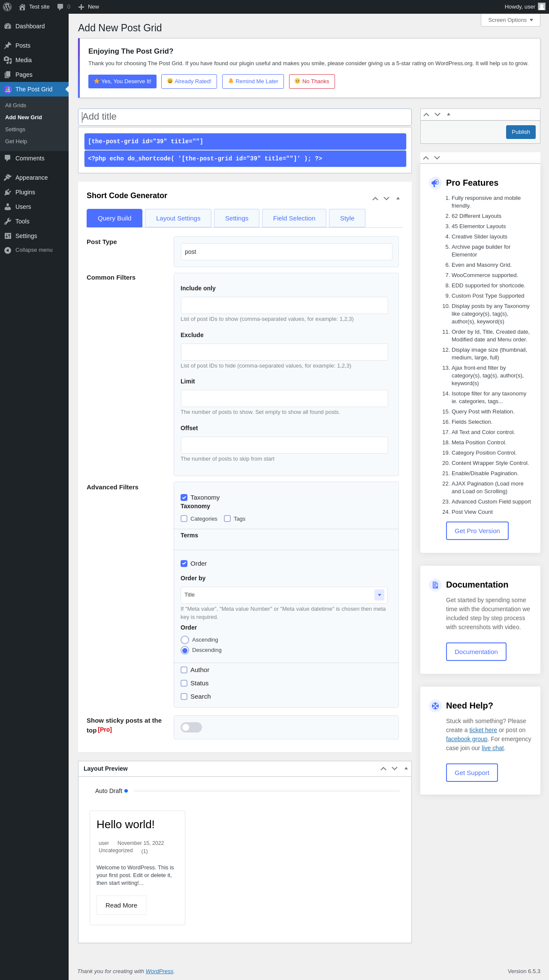Image resolution: width=549 pixels, height=980 pixels.
Task: Toggle the sticky posts switch
Action: pos(191,727)
